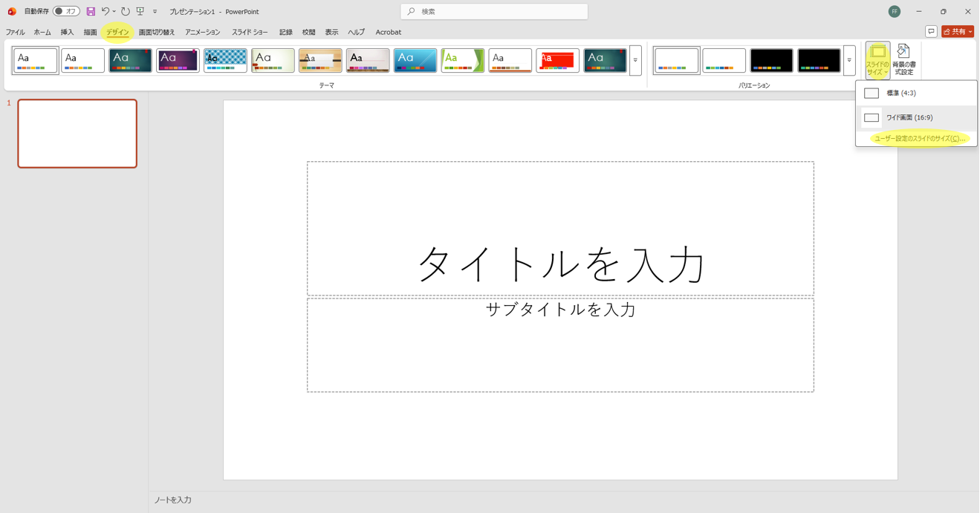Toggle AutoSave (自動保存) switch on
This screenshot has width=980, height=513.
point(66,11)
